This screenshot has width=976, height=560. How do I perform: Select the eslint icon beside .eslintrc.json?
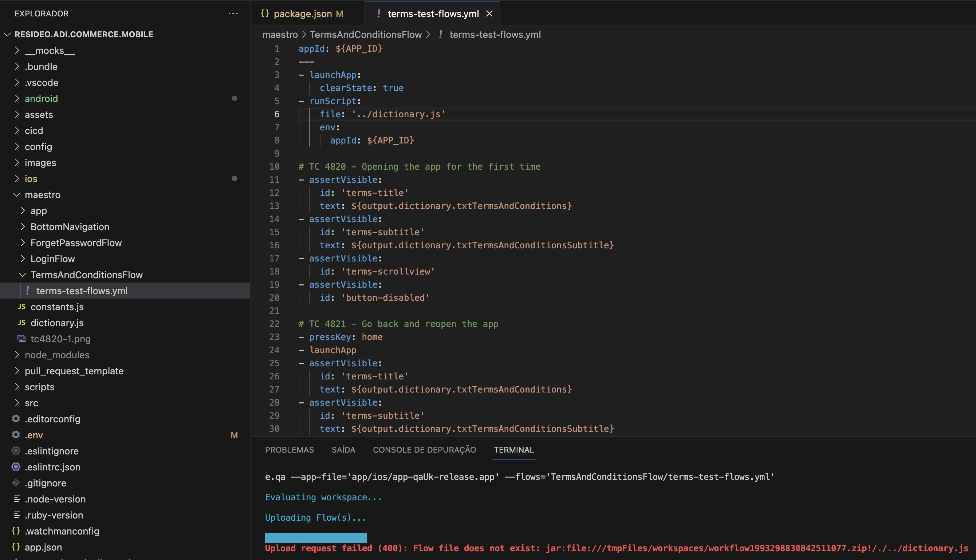(x=16, y=467)
